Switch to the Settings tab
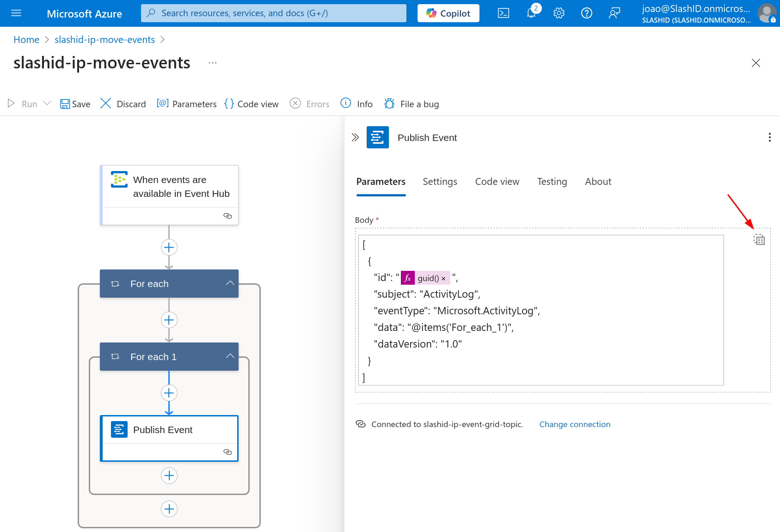 (x=440, y=182)
